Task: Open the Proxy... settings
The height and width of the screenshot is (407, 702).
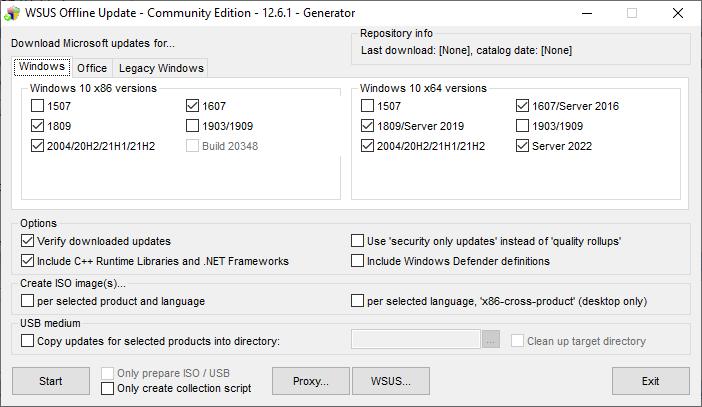Action: point(311,381)
